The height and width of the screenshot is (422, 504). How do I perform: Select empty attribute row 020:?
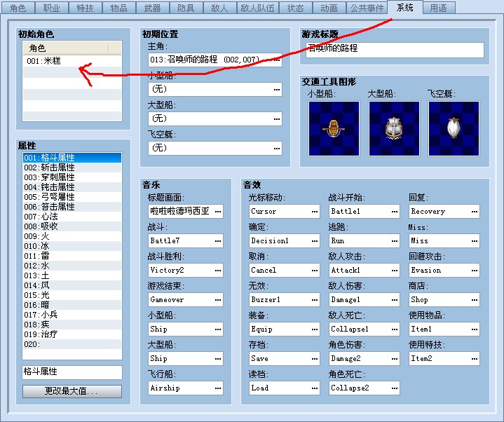[x=72, y=344]
